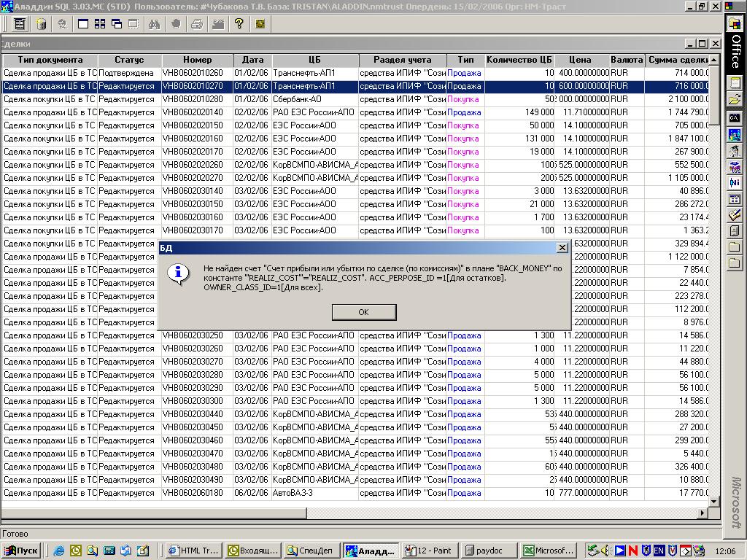Select deal number VHB0602030490

point(193,480)
